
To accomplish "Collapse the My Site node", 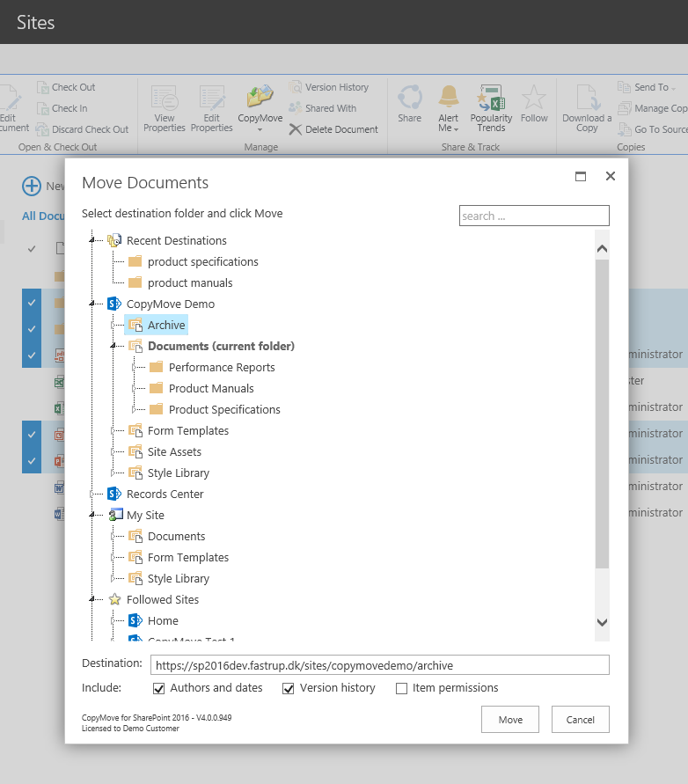I will [92, 515].
